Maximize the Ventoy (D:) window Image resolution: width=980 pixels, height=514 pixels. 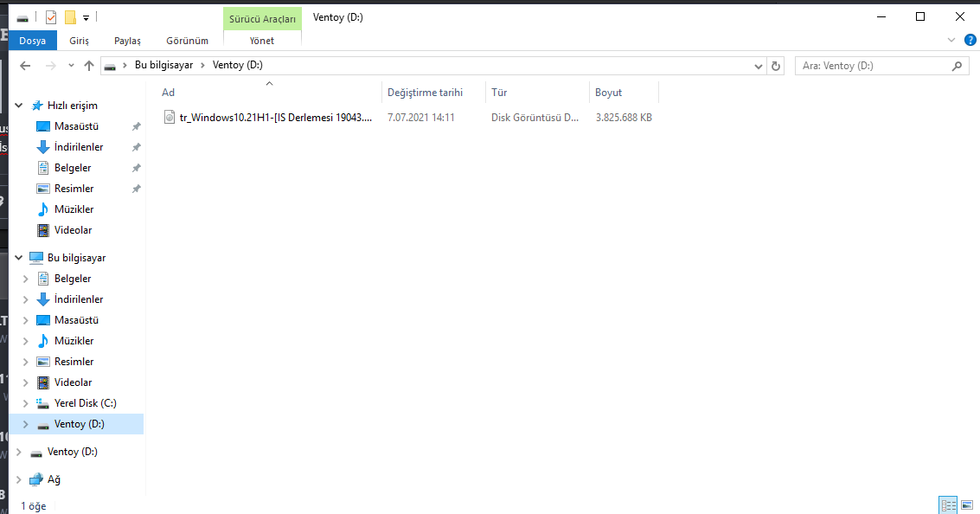click(x=920, y=17)
